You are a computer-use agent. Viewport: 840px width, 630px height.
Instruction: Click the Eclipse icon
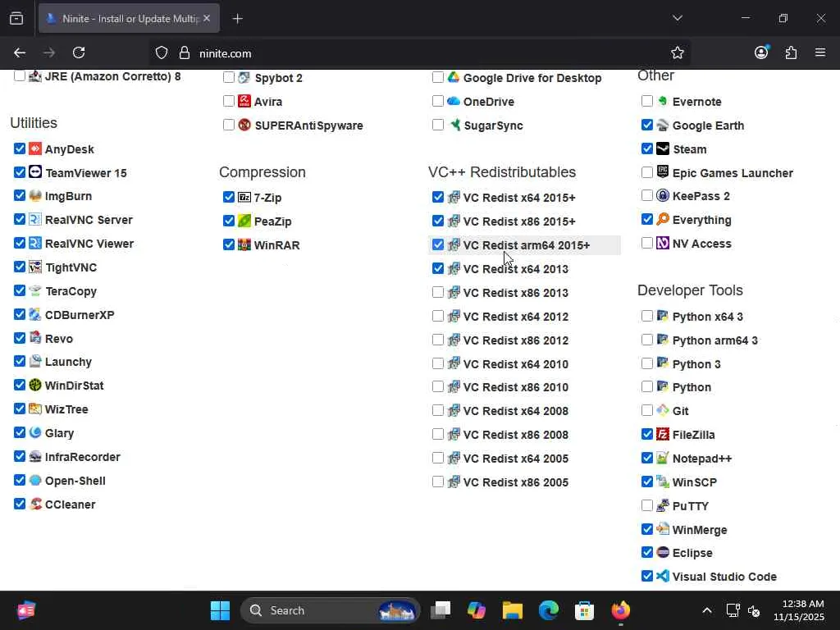(663, 552)
